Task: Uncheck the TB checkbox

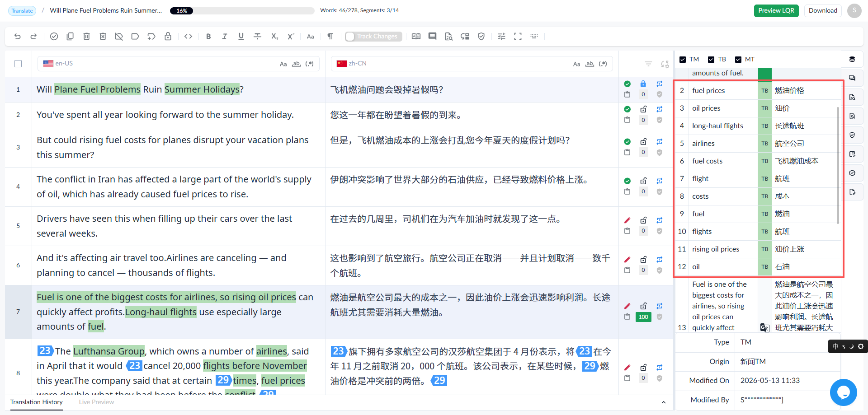Action: pos(711,60)
